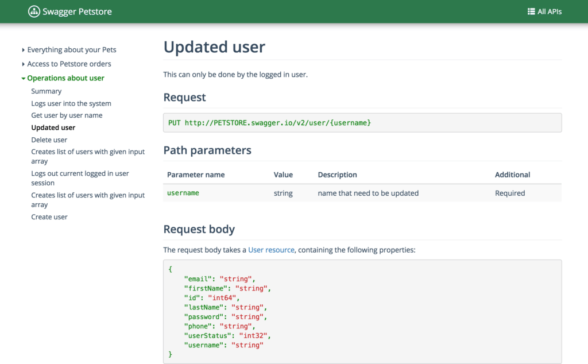Open the Create user operation

[x=49, y=216]
